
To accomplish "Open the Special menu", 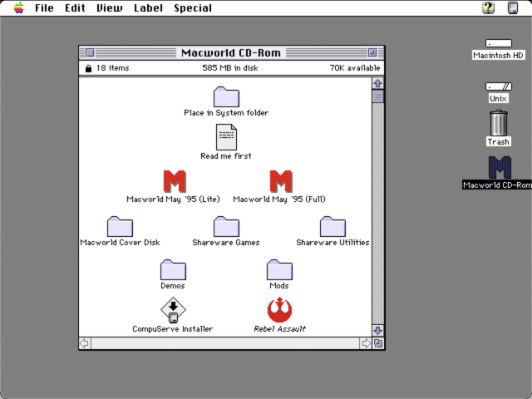I will pyautogui.click(x=193, y=7).
